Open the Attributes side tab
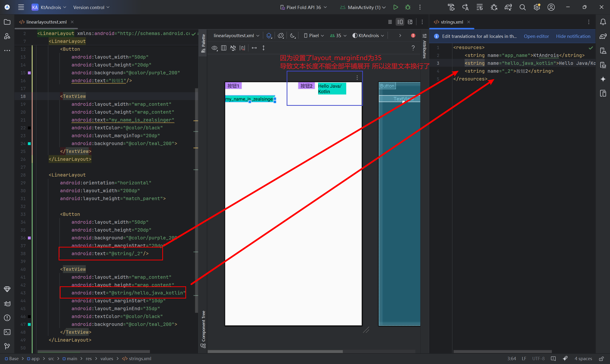This screenshot has width=610, height=364. [x=424, y=46]
